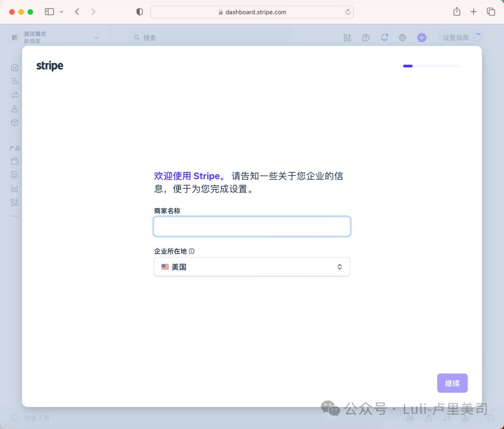This screenshot has height=429, width=504.
Task: Go forward with the Safari forward arrow
Action: (x=93, y=12)
